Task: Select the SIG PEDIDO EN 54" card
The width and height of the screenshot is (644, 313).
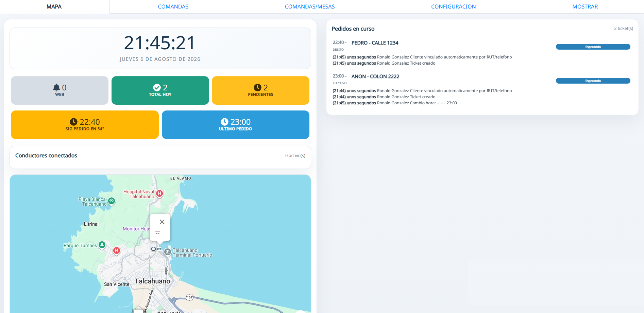Action: click(x=85, y=125)
